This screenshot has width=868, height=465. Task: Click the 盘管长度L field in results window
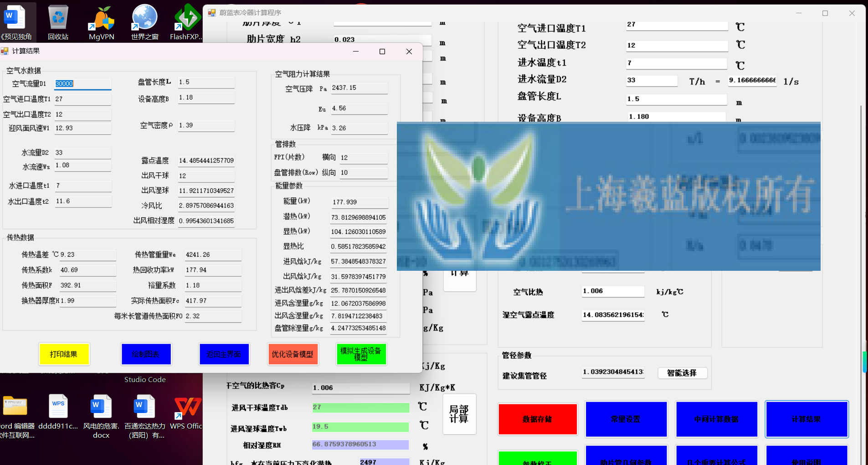point(206,83)
